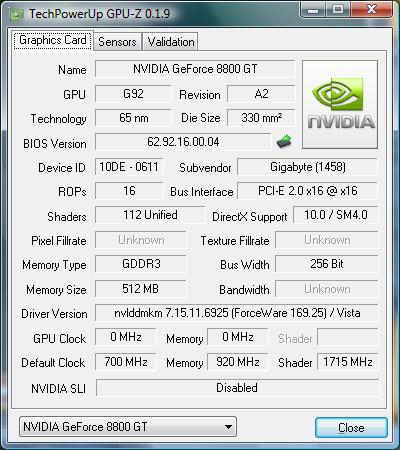Click the Bus Width field 256 Bit
This screenshot has height=450, width=400.
click(x=327, y=264)
